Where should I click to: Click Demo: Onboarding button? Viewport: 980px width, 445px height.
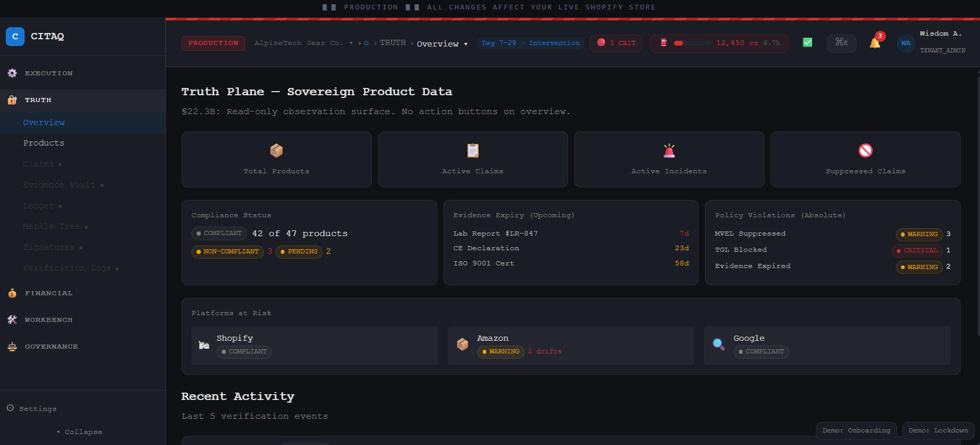[x=856, y=430]
